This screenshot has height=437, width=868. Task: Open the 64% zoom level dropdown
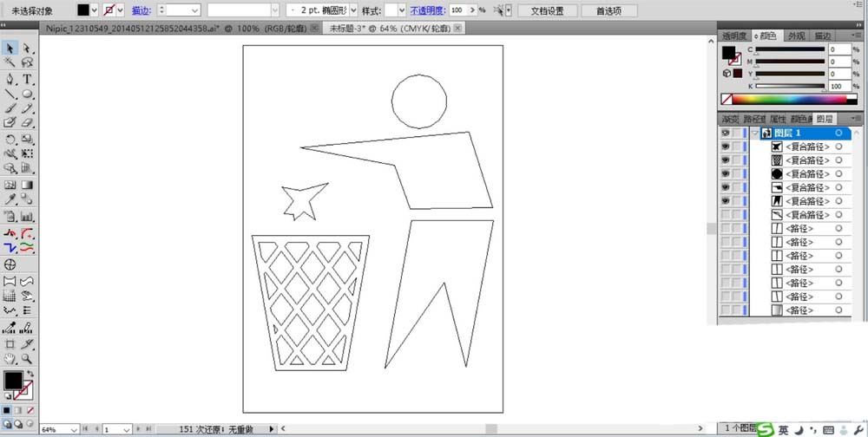click(74, 429)
